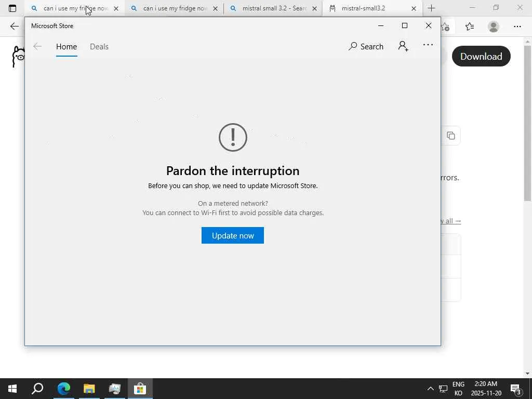Open Microsoft Edge from taskbar
This screenshot has height=399, width=532.
[63, 389]
